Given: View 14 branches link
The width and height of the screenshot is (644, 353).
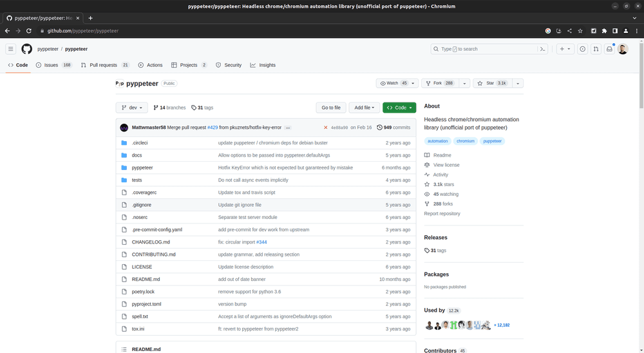Looking at the screenshot, I should (169, 108).
